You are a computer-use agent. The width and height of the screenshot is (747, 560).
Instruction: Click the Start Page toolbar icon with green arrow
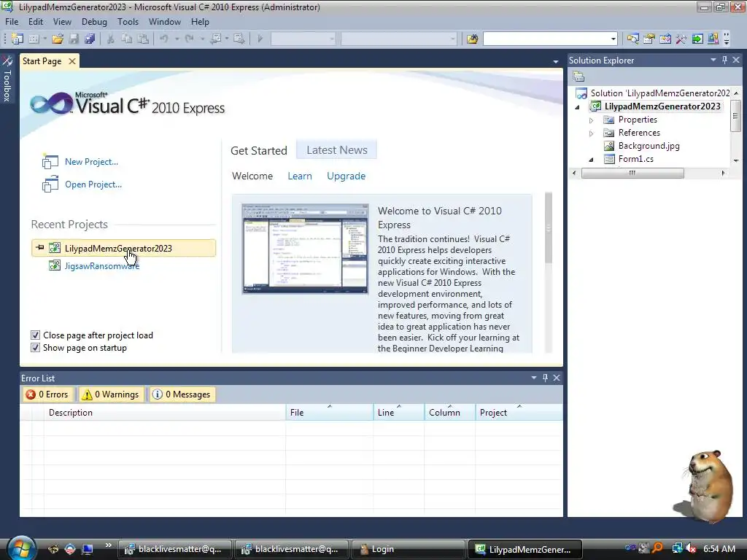click(x=697, y=39)
